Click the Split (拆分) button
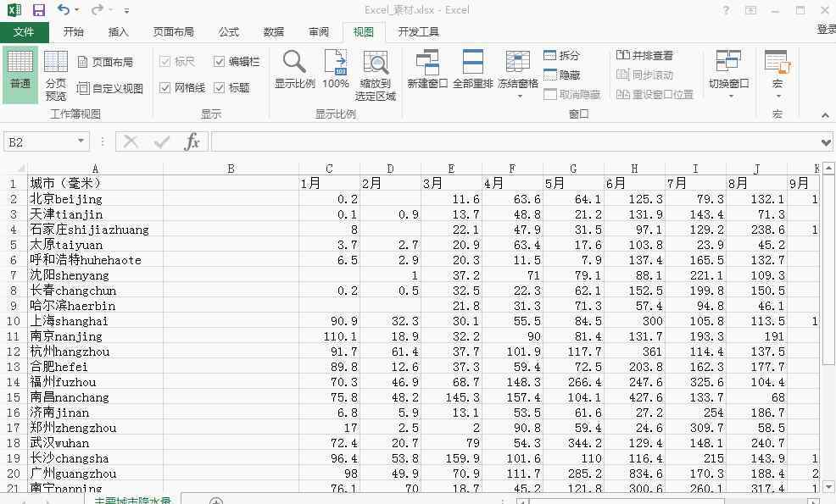 561,55
